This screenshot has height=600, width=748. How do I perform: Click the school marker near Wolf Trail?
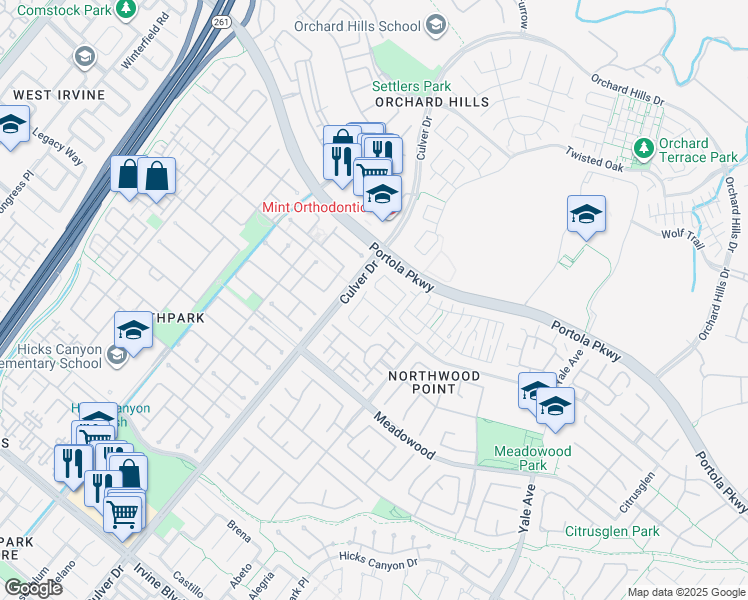(586, 217)
